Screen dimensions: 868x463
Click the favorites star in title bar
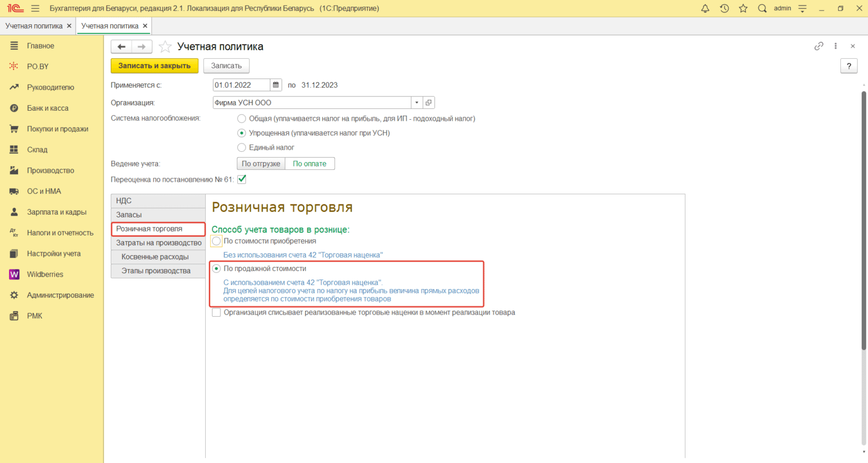click(743, 8)
